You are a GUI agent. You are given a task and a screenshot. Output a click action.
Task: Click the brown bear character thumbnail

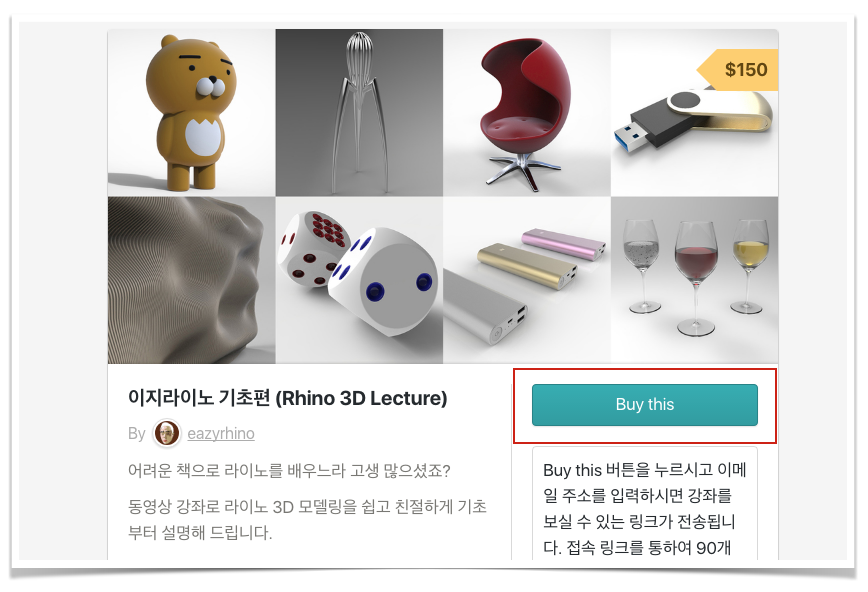pyautogui.click(x=192, y=112)
